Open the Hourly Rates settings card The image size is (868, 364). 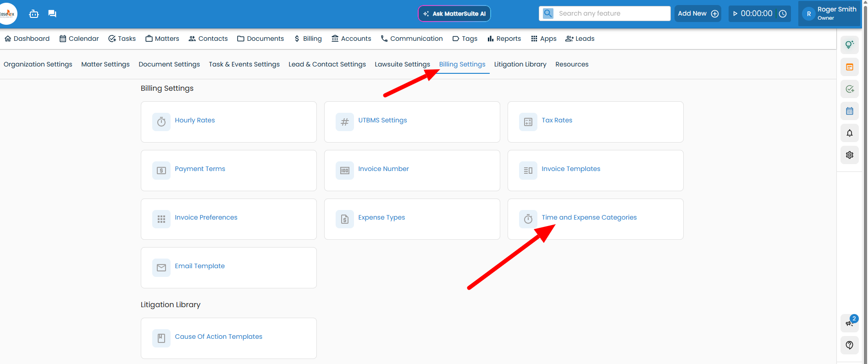coord(195,121)
